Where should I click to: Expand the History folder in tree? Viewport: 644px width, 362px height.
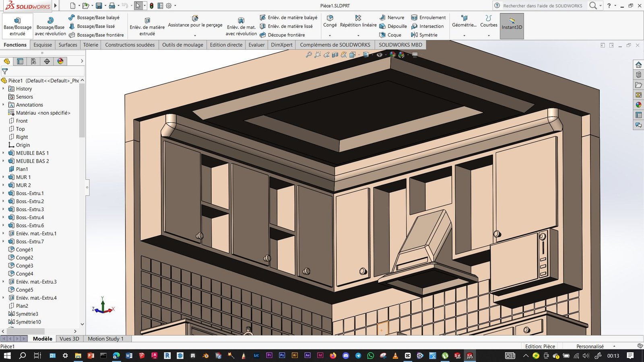(x=3, y=88)
